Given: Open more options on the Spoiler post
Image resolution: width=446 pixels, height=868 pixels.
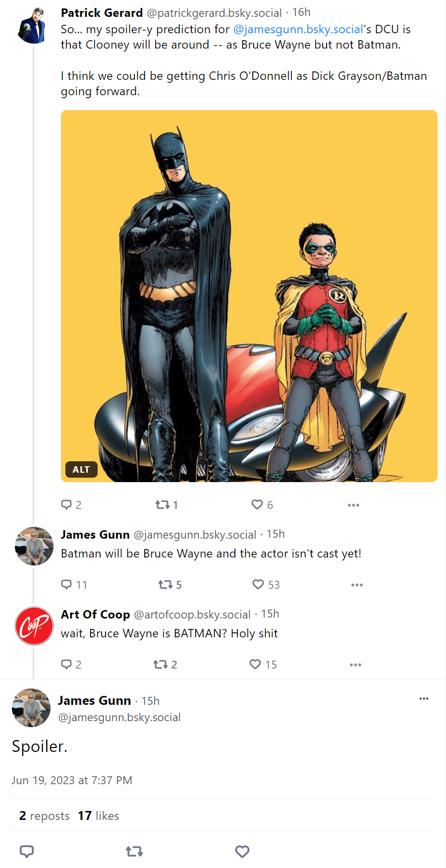Looking at the screenshot, I should [x=424, y=698].
